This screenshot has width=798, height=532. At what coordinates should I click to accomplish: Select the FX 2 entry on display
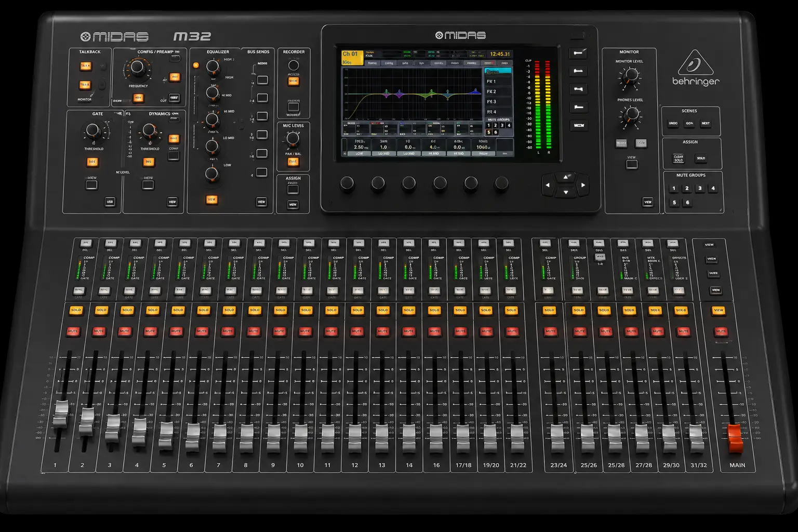pyautogui.click(x=498, y=91)
